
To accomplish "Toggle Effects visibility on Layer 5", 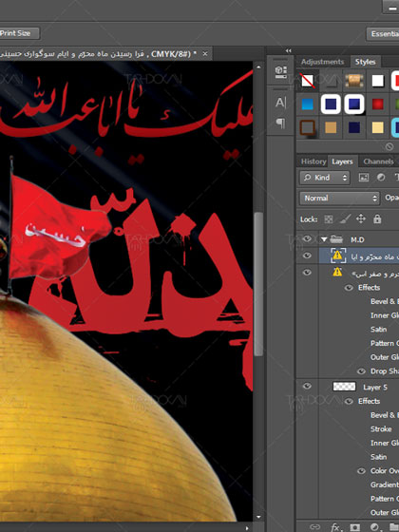I will pyautogui.click(x=349, y=401).
